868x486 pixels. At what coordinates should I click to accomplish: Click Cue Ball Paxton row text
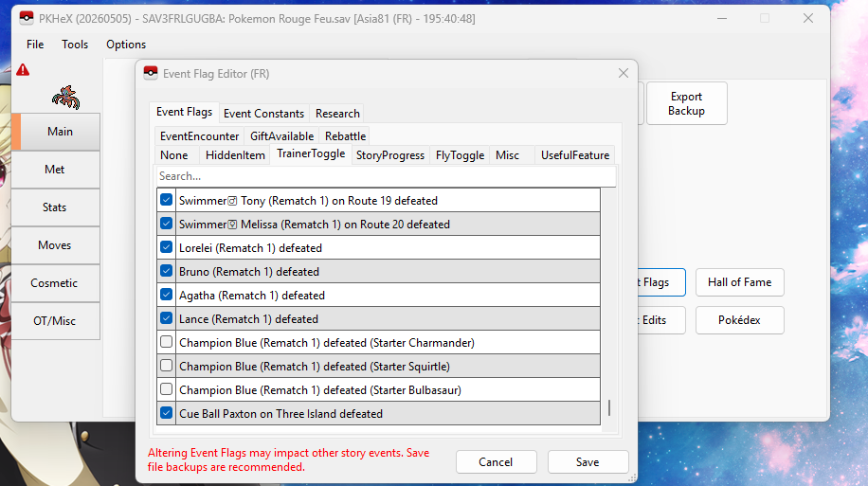(x=280, y=414)
